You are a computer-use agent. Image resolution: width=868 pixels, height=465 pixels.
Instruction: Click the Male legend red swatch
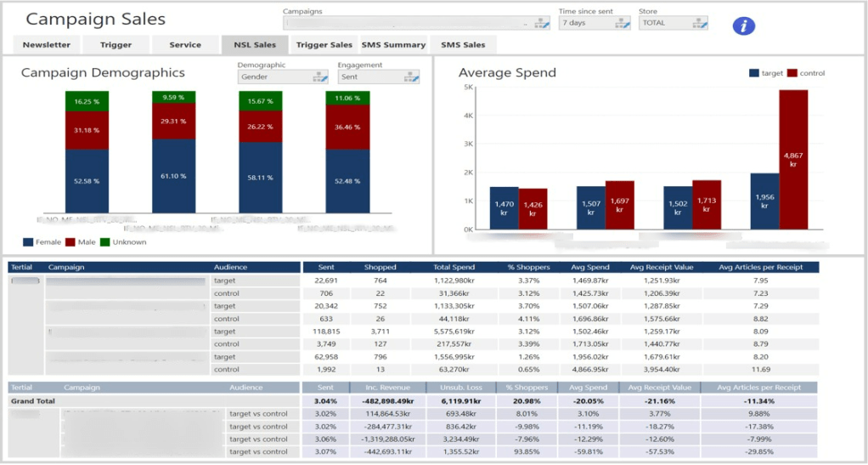[70, 242]
